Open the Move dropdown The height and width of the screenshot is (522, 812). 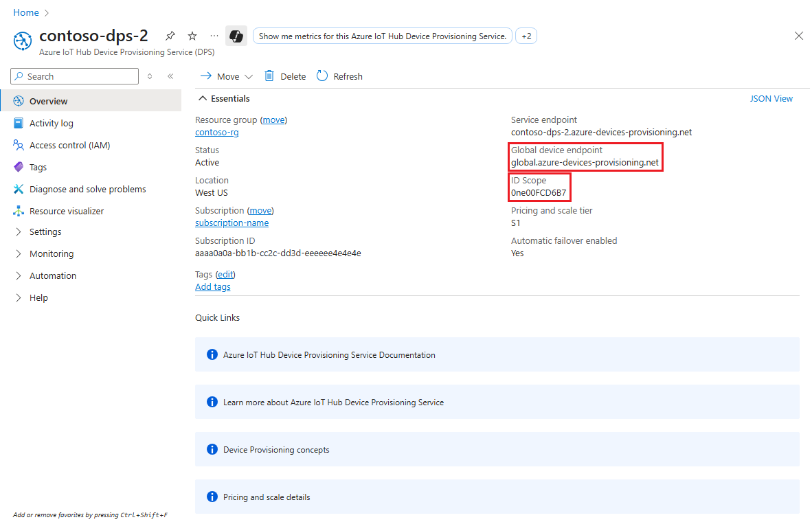click(x=226, y=76)
